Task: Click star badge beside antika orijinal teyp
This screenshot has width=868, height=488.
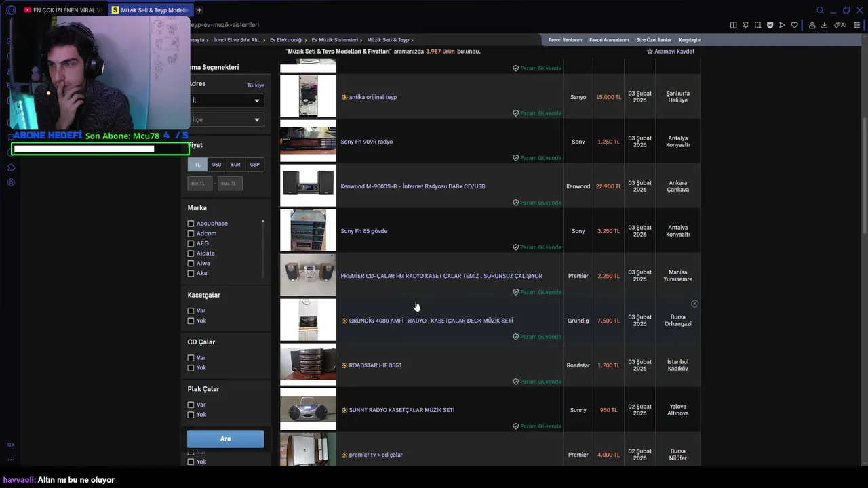Action: pyautogui.click(x=344, y=97)
